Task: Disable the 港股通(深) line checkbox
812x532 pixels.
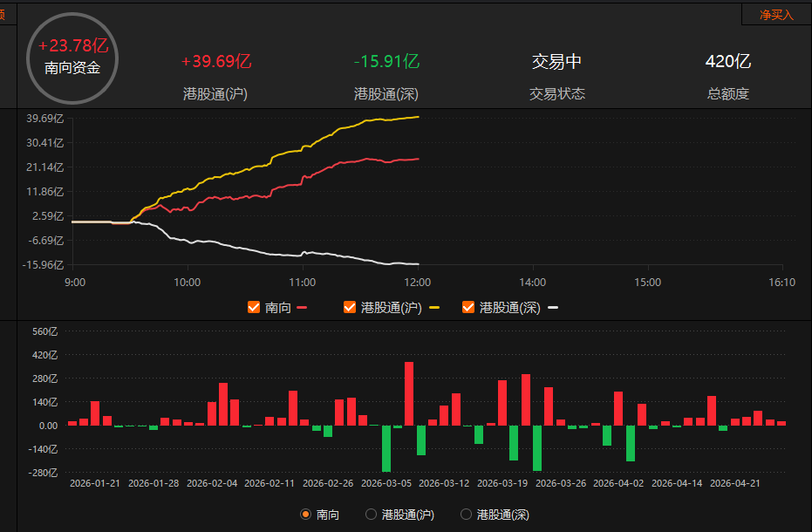Action: [x=468, y=307]
